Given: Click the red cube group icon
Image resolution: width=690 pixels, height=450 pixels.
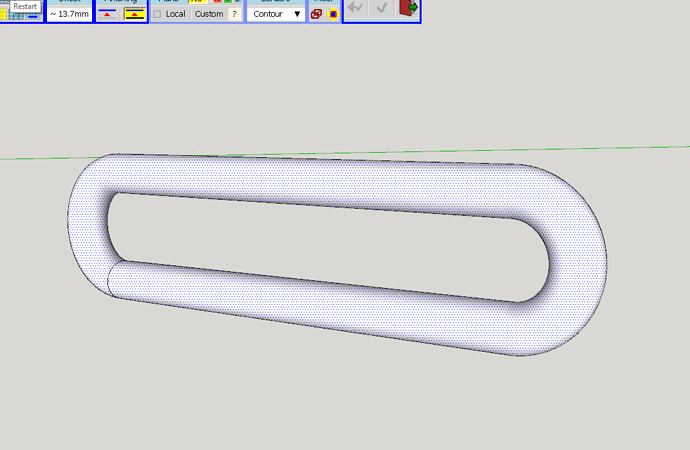Looking at the screenshot, I should point(316,14).
